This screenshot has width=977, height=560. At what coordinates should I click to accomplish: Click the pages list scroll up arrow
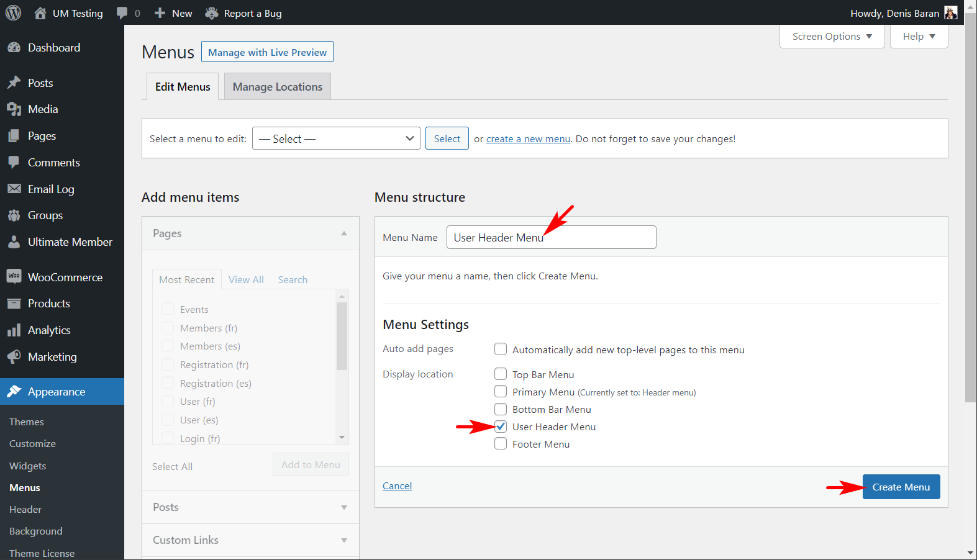click(342, 296)
